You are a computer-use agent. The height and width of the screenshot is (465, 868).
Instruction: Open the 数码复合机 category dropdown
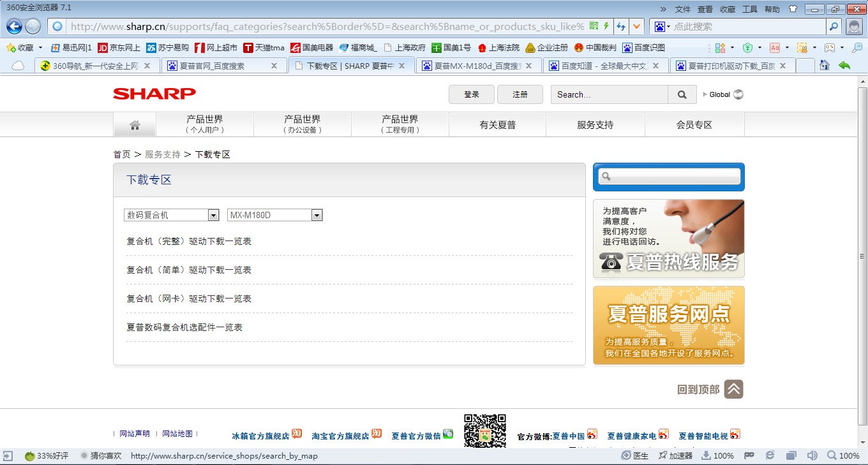click(171, 215)
